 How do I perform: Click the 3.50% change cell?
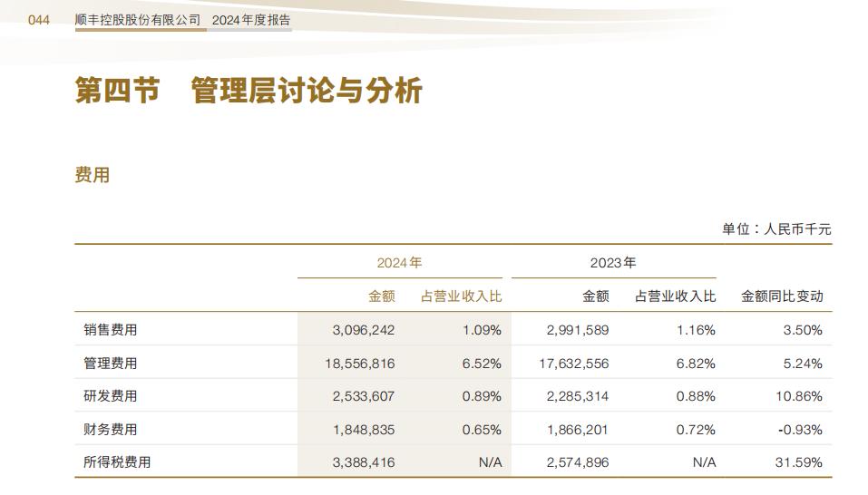[803, 330]
